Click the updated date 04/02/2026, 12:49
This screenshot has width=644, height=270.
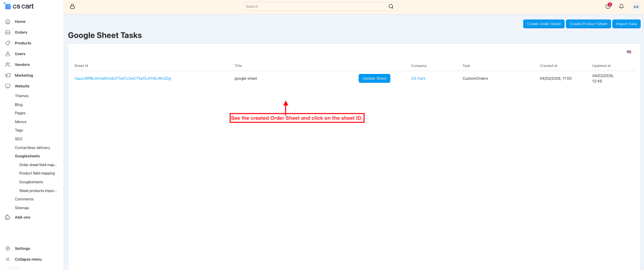[x=603, y=78]
